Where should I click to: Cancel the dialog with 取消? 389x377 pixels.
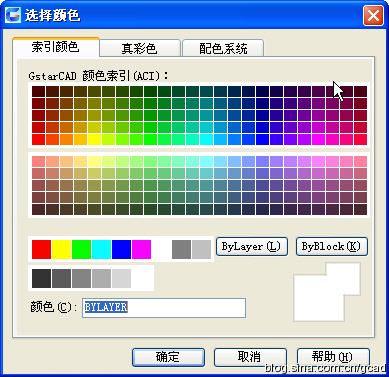(x=250, y=357)
